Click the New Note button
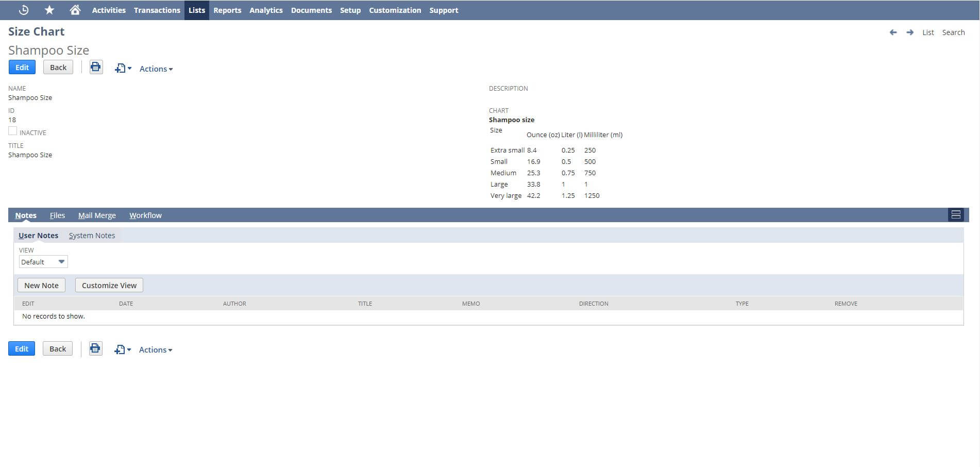This screenshot has width=980, height=467. [x=41, y=285]
